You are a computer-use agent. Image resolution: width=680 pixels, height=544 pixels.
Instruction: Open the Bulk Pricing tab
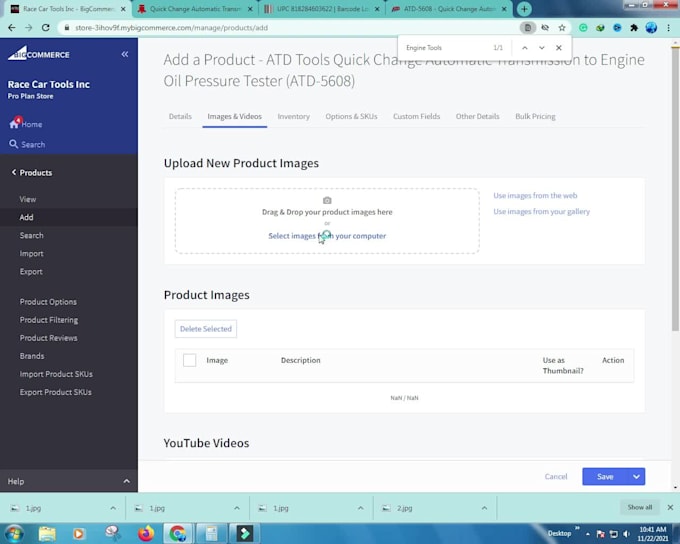tap(535, 116)
